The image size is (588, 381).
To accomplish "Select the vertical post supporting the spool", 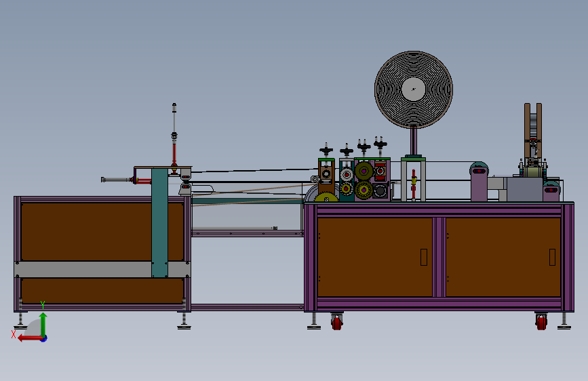I will [x=414, y=142].
